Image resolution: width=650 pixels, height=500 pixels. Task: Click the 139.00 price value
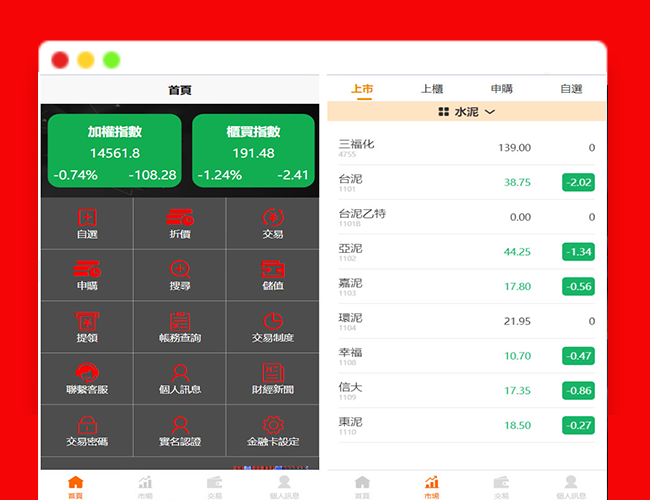[x=514, y=148]
